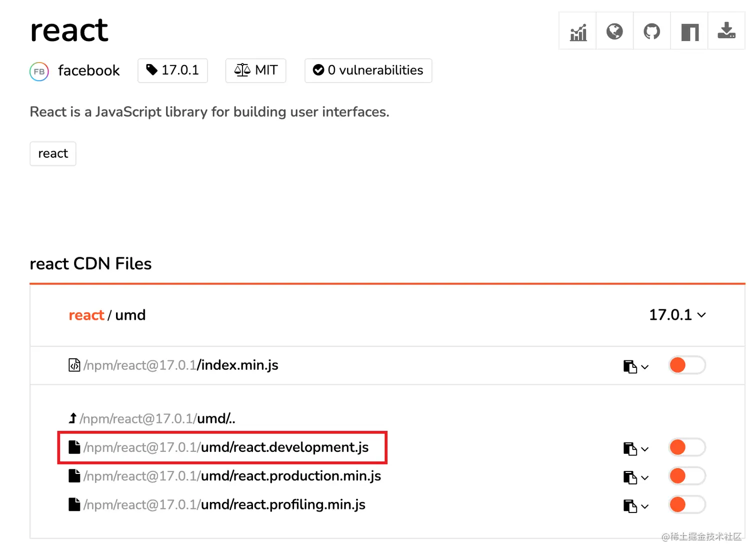This screenshot has height=556, width=756.
Task: Click the file icon beside index.min.js
Action: 74,365
